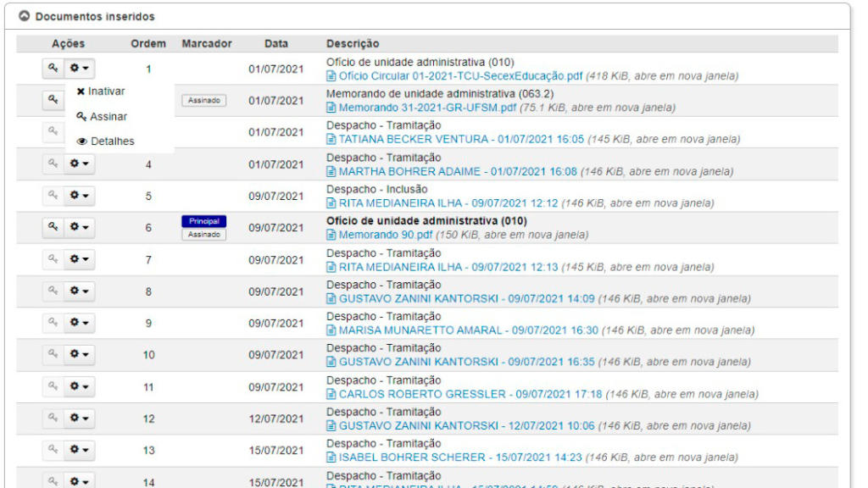Collapse the Documentos inseridos panel
This screenshot has width=868, height=488.
pos(24,16)
